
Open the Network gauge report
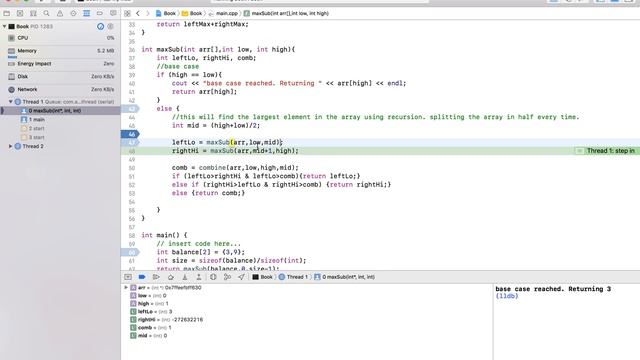60,89
